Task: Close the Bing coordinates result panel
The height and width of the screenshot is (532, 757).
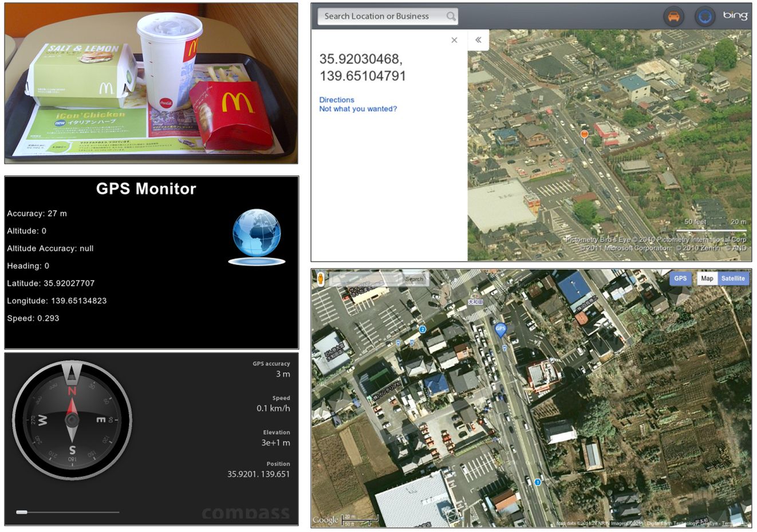Action: [454, 40]
